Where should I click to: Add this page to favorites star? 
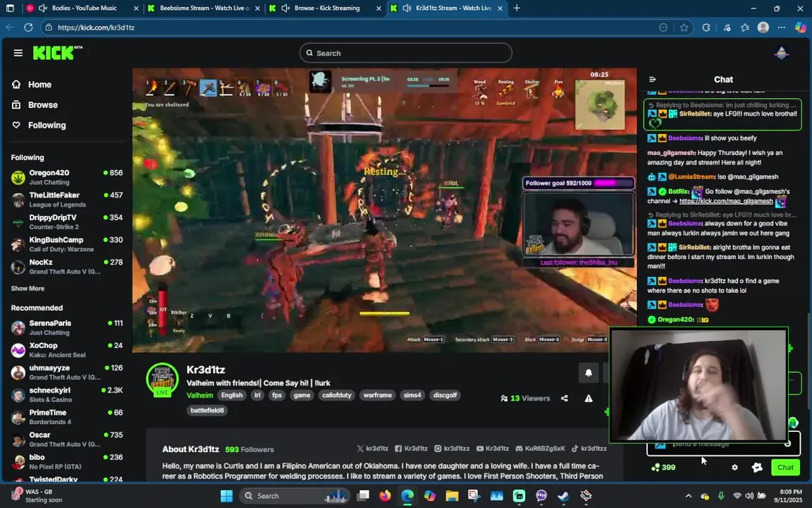coord(684,27)
